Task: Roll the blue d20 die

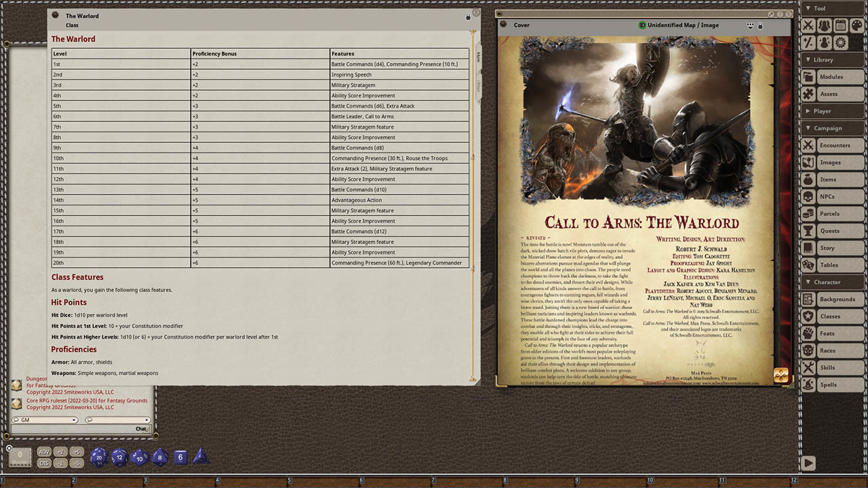Action: 98,457
